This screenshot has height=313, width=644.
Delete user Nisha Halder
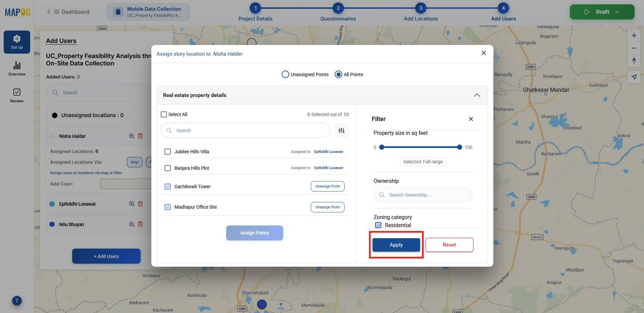click(x=140, y=136)
